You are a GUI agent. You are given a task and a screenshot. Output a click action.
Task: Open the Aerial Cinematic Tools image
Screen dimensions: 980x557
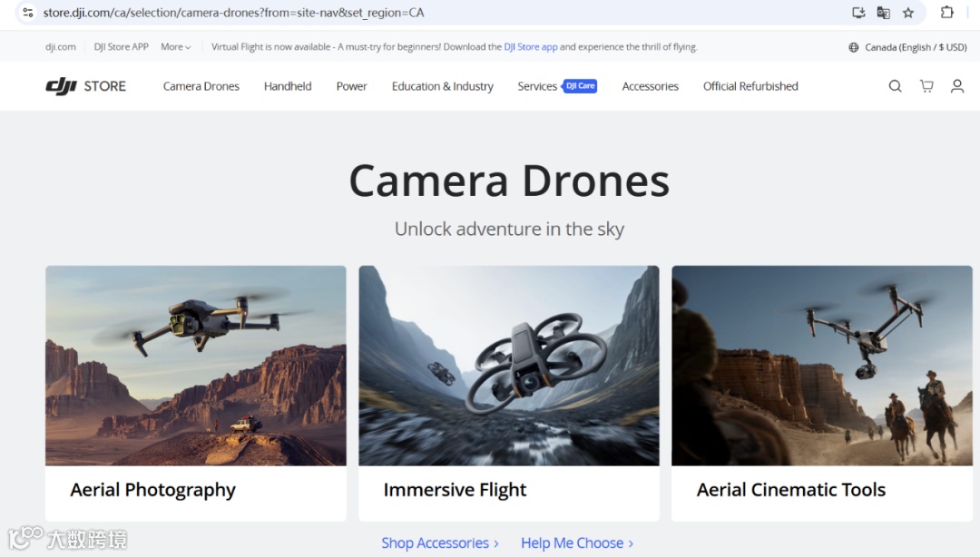tap(822, 366)
